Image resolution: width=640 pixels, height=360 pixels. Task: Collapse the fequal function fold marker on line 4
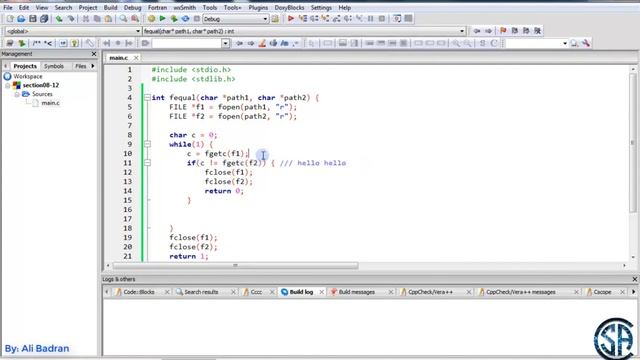[x=147, y=98]
